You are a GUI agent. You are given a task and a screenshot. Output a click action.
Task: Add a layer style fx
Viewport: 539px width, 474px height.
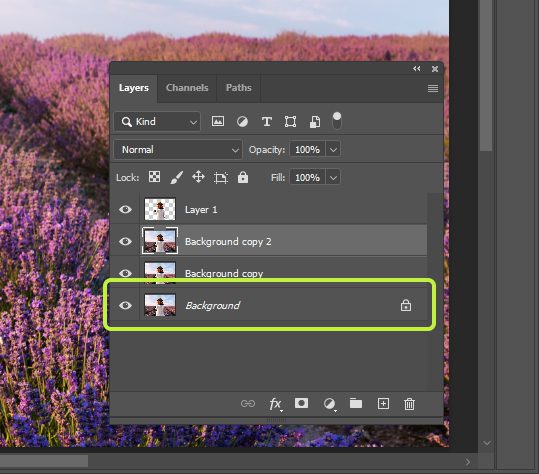click(x=275, y=404)
